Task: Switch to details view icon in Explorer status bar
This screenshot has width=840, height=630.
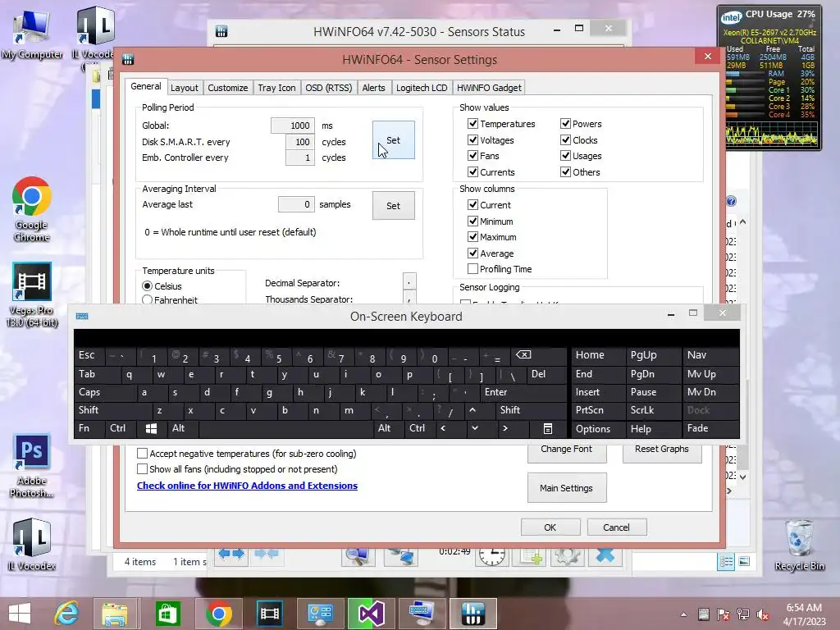Action: (726, 561)
